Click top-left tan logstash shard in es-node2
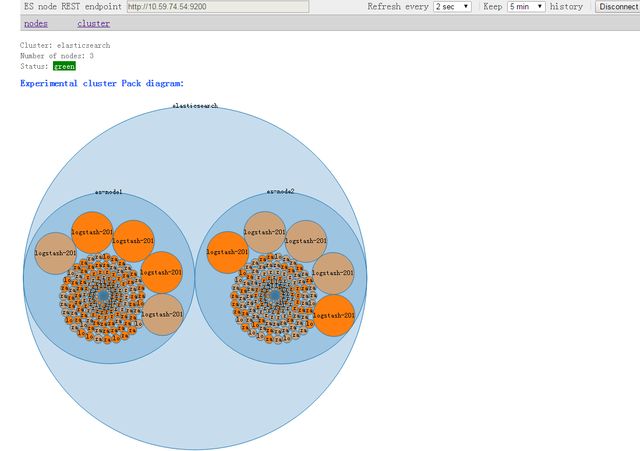Image resolution: width=640 pixels, height=451 pixels. point(264,232)
